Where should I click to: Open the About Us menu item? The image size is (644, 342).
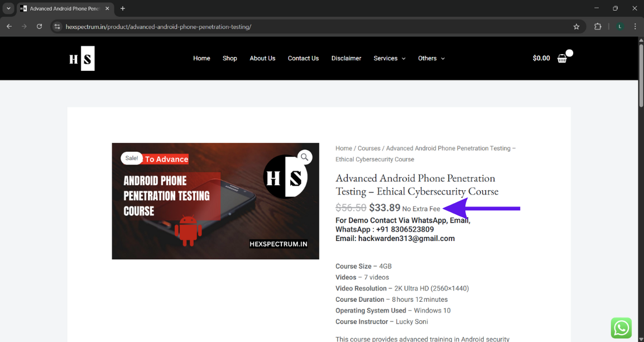262,58
